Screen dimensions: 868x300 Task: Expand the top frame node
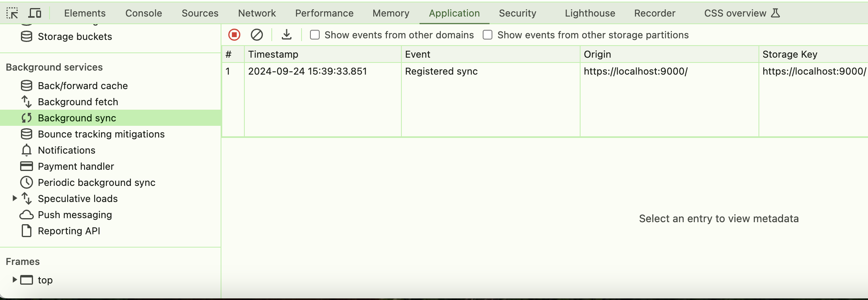[14, 279]
